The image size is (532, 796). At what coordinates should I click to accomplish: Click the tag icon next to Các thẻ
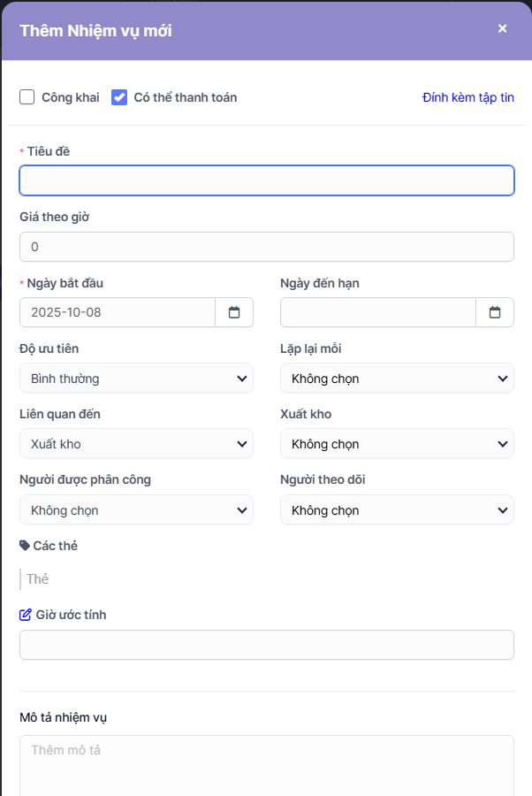[x=25, y=546]
